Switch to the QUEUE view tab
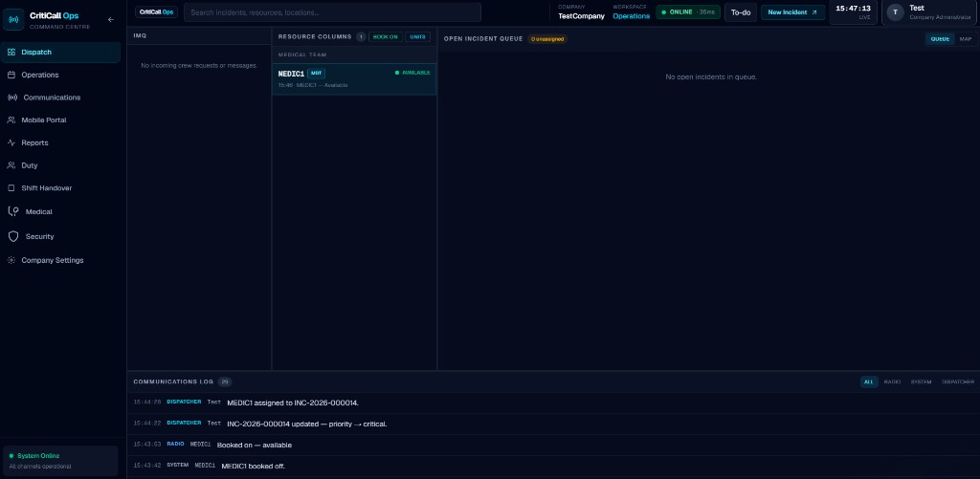 940,38
